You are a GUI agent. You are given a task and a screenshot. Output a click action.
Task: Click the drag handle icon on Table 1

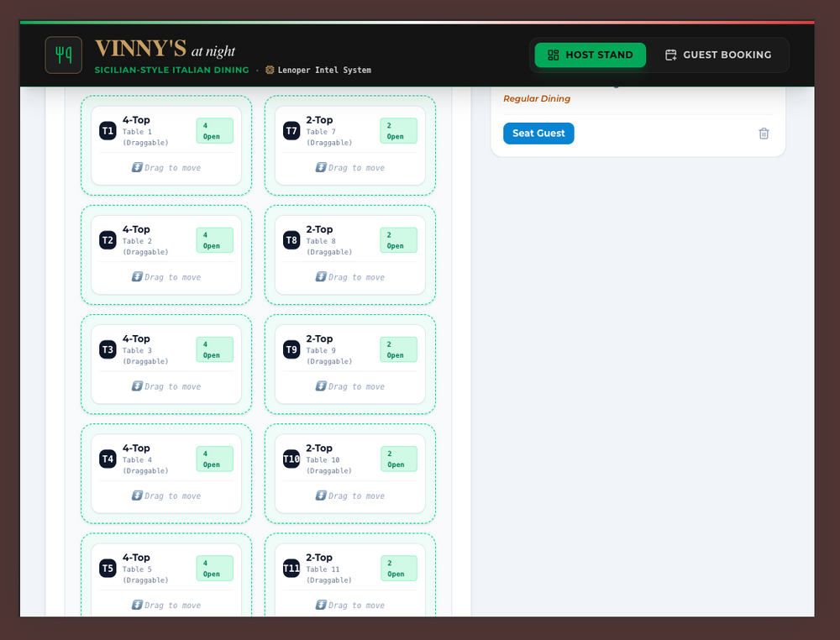(137, 167)
